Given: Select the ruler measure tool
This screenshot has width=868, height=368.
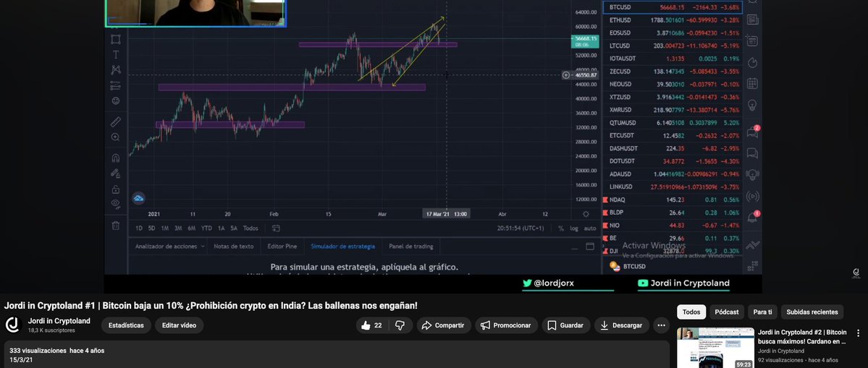Looking at the screenshot, I should [116, 121].
